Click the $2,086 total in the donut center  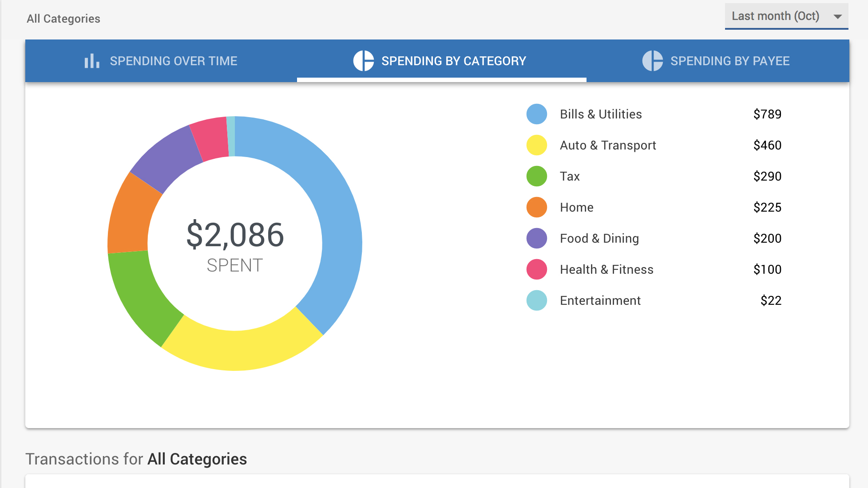pos(235,235)
